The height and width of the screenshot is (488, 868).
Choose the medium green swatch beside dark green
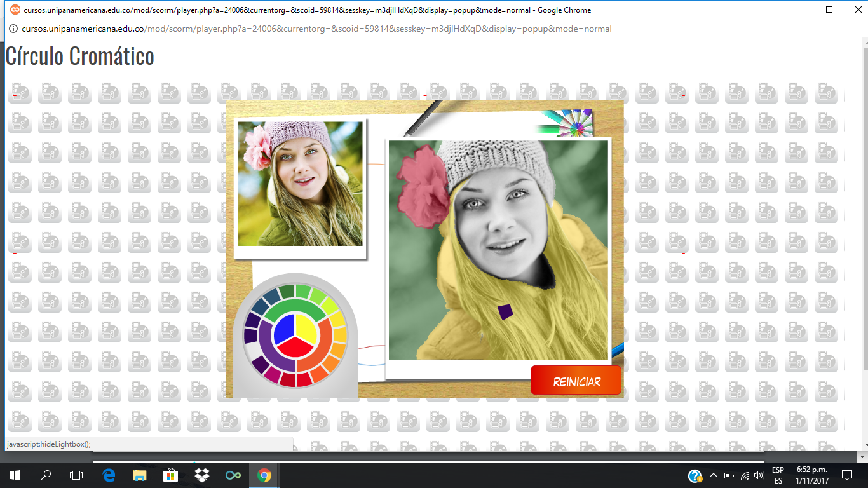click(x=303, y=291)
